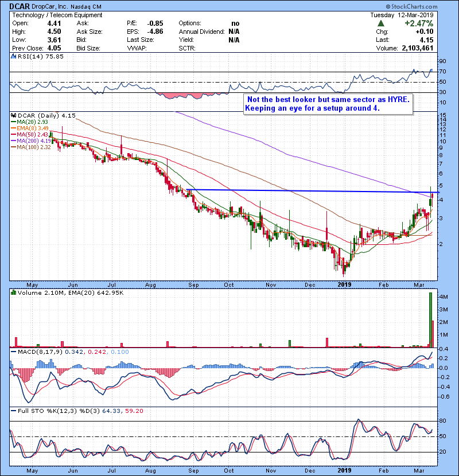Click the MACD(8,17,9) indicator label
Screen dimensions: 459x476
tap(40, 352)
